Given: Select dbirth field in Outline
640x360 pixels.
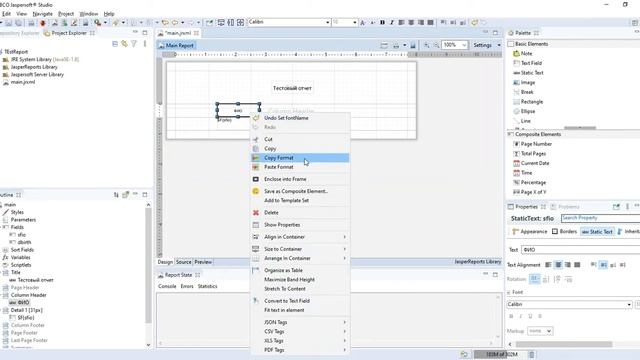Looking at the screenshot, I should pyautogui.click(x=20, y=242).
